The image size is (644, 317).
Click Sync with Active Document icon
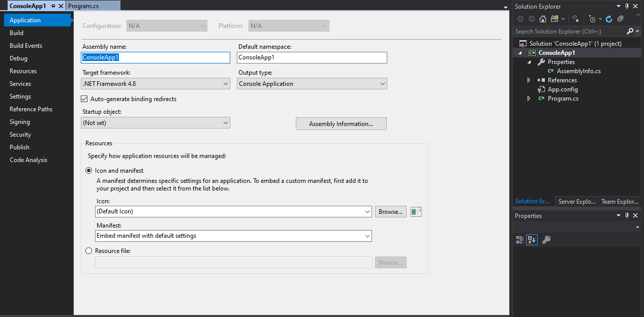[575, 19]
